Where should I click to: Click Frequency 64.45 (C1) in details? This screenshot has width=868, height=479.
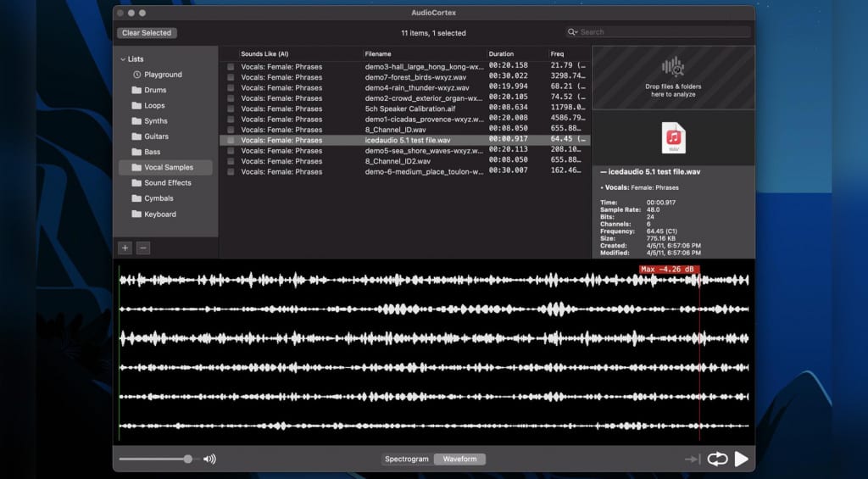click(x=661, y=231)
